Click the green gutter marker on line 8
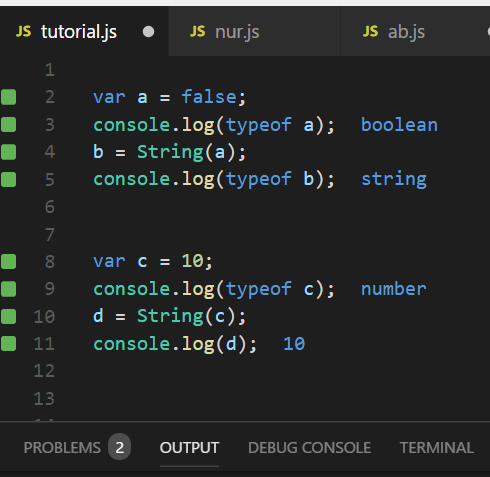The width and height of the screenshot is (490, 477). point(8,261)
